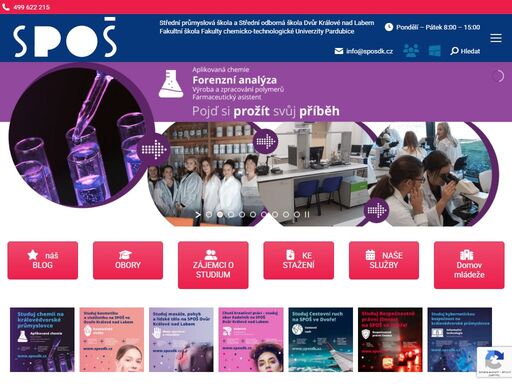
Task: Open KE STAŽENÍ downloads button
Action: [298, 260]
